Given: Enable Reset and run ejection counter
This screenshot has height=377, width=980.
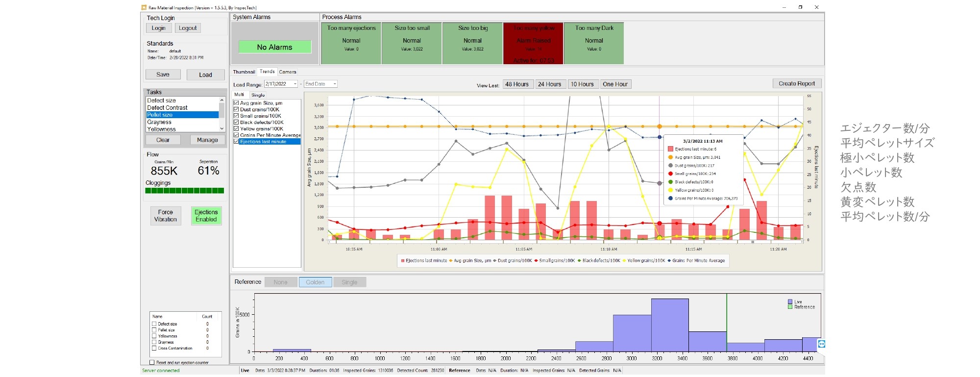Looking at the screenshot, I should pyautogui.click(x=152, y=363).
